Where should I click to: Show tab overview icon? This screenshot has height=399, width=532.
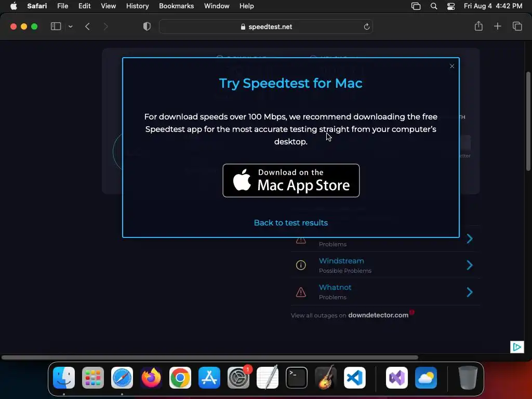[x=517, y=26]
